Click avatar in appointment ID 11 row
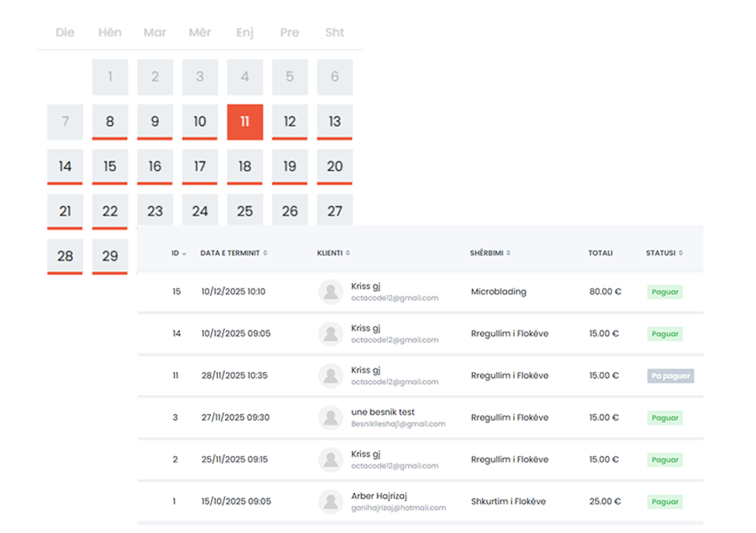 331,376
